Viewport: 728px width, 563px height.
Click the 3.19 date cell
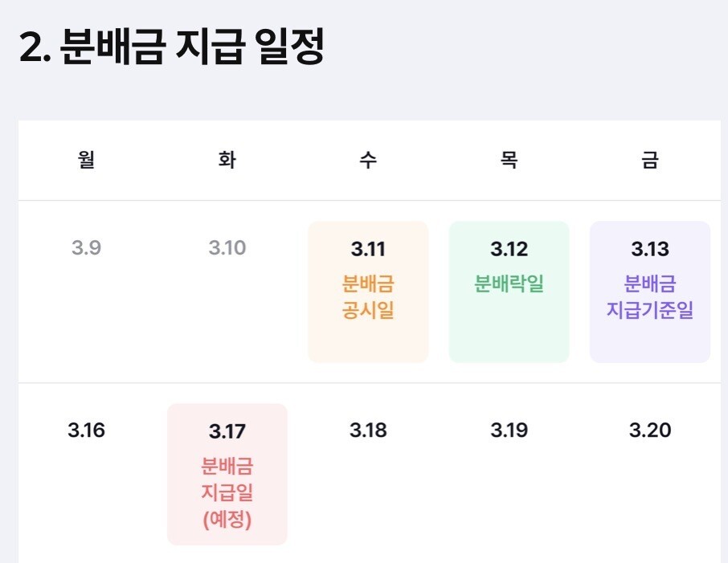click(509, 430)
